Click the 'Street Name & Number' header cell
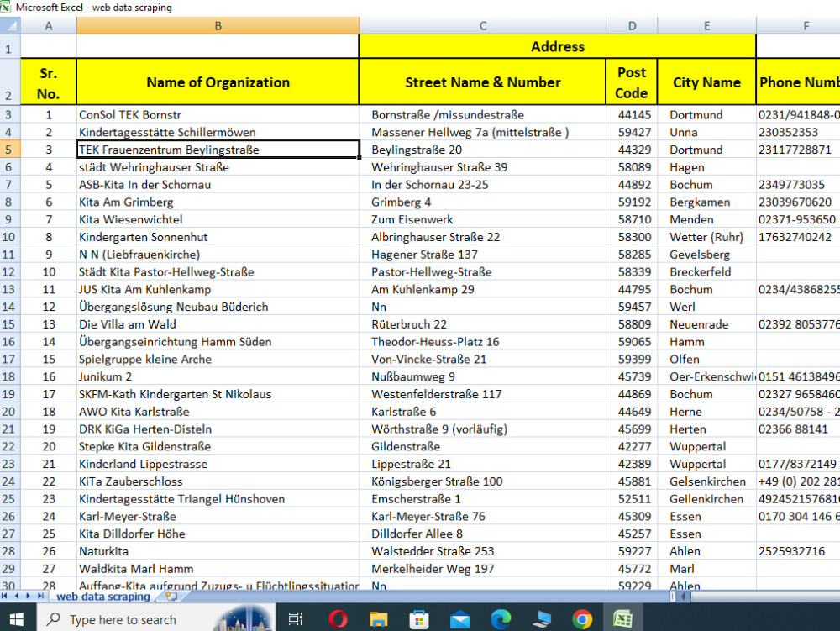This screenshot has width=840, height=631. tap(482, 82)
